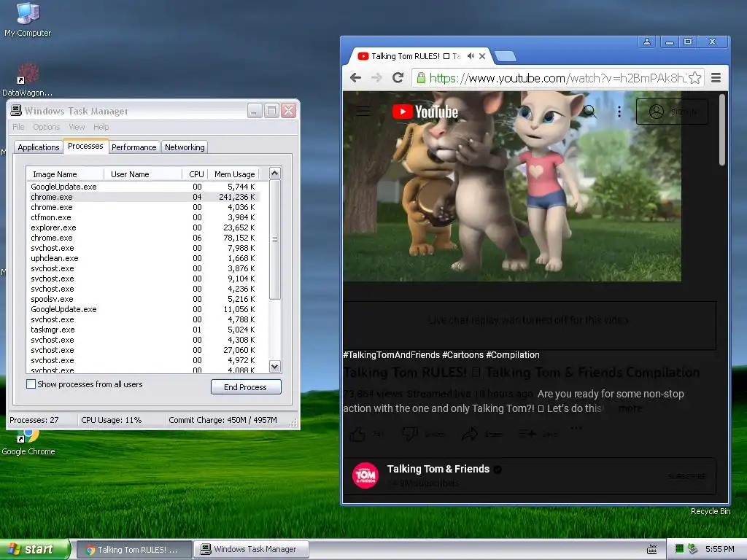
Task: Open Task Manager Options menu
Action: point(47,127)
